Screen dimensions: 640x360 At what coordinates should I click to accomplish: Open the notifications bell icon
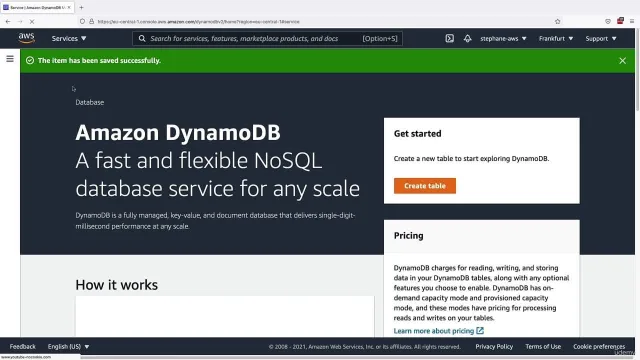click(467, 38)
